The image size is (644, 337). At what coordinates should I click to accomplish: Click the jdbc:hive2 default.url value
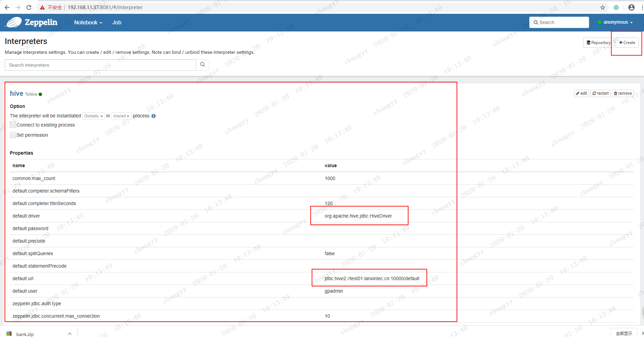(372, 278)
